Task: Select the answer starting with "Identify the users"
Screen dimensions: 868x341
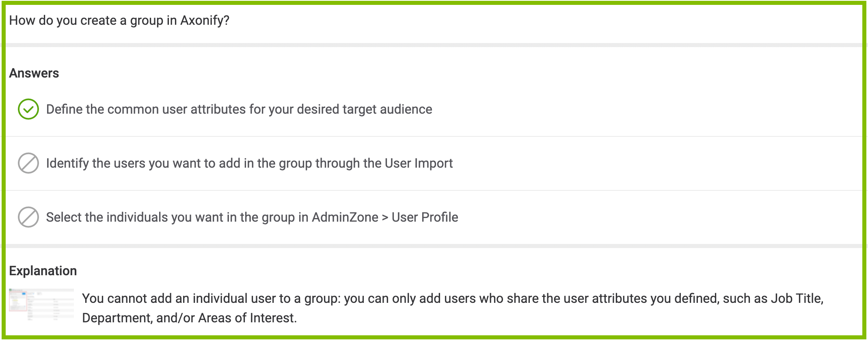Action: 249,163
